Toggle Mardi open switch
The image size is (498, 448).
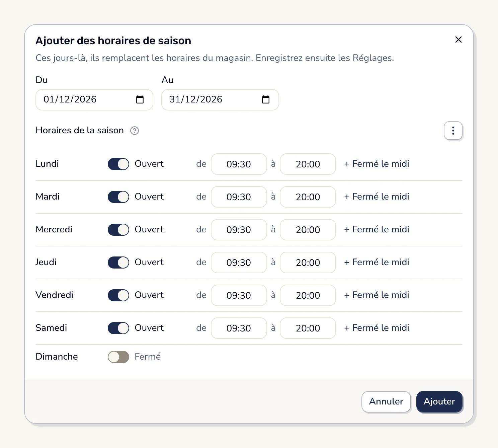[118, 197]
